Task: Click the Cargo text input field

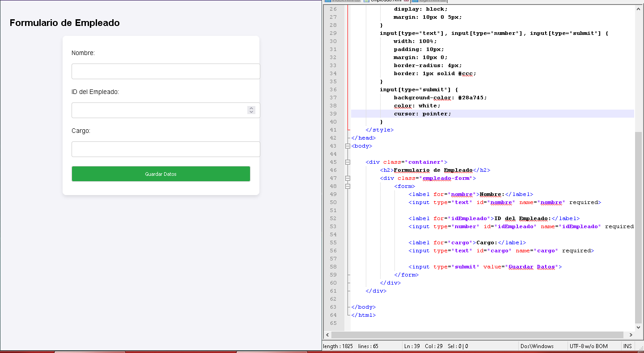Action: [x=165, y=149]
